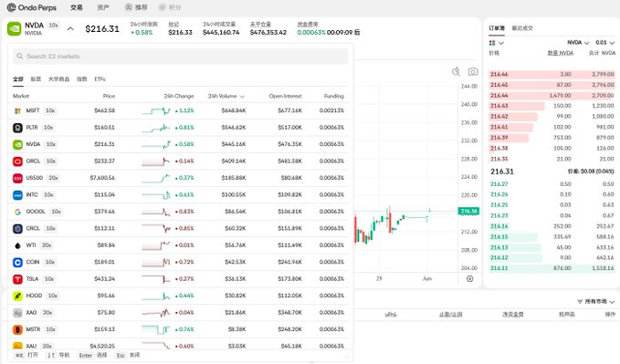Open the NVDA unit dropdown in order book

[x=578, y=43]
